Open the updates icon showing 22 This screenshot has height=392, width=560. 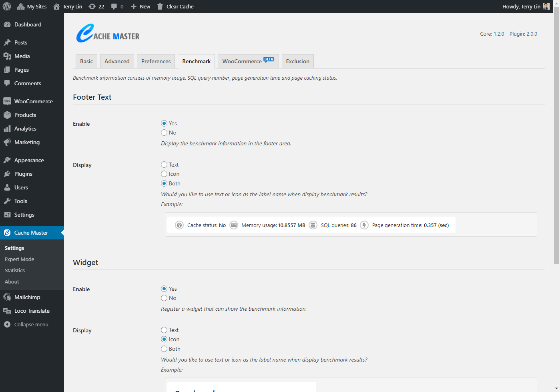pyautogui.click(x=92, y=6)
